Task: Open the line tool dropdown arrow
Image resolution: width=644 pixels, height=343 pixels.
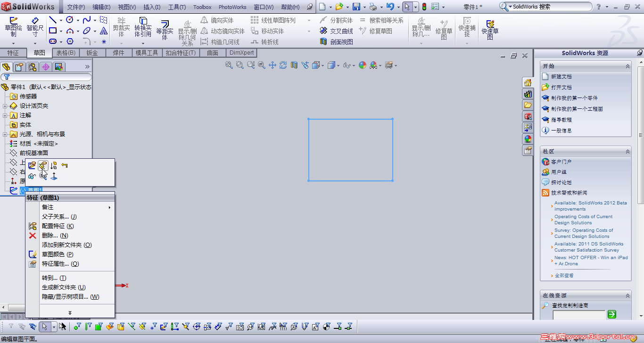Action: (x=61, y=20)
